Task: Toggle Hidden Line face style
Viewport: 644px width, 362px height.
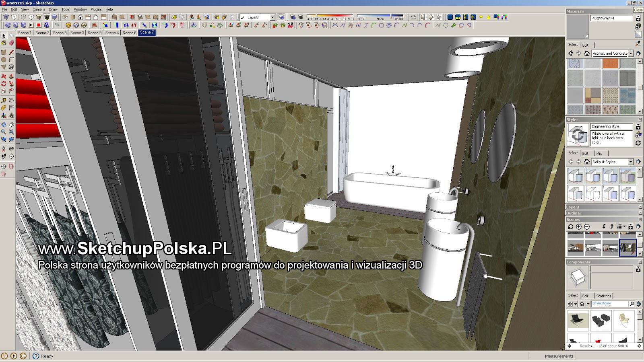Action: 31,17
